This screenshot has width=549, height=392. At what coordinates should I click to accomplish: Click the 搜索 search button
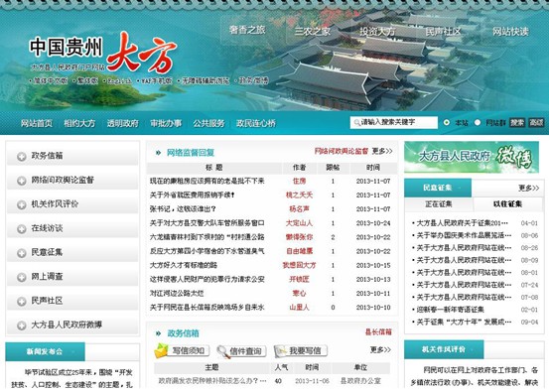tap(517, 123)
